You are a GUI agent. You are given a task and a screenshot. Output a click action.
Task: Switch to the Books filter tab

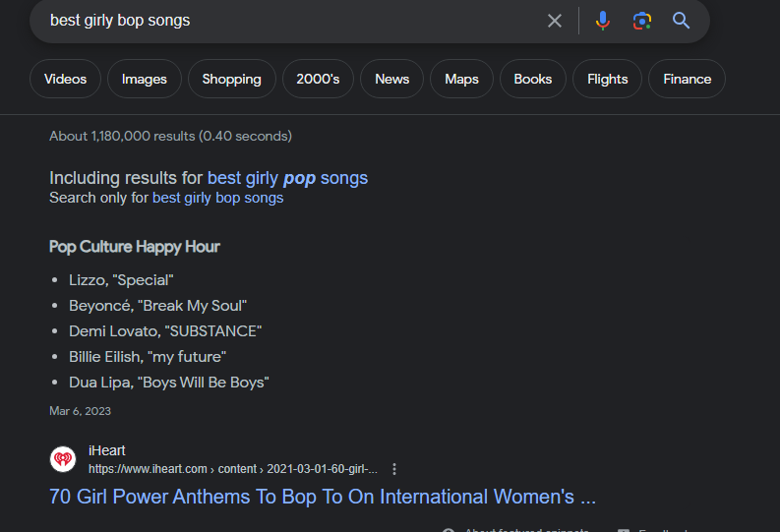click(533, 79)
